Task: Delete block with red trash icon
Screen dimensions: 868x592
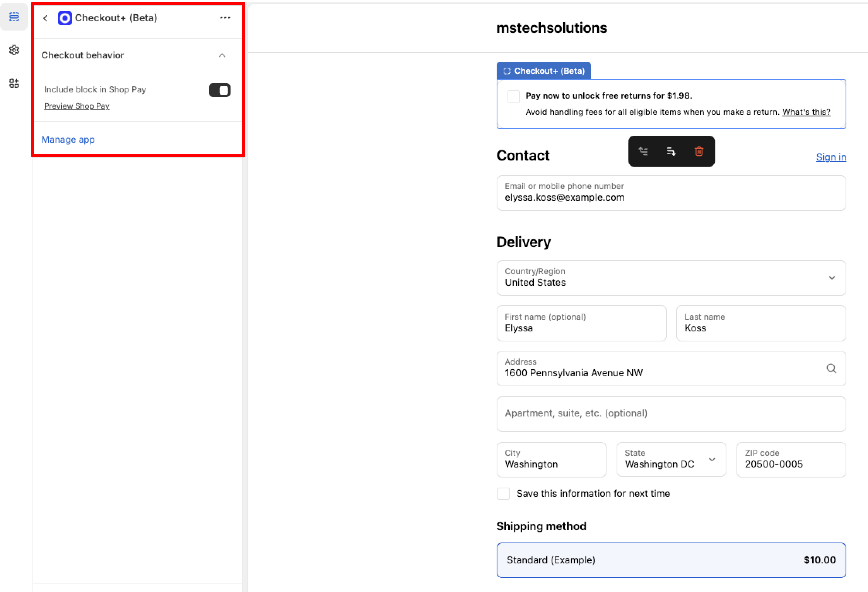Action: [x=699, y=151]
